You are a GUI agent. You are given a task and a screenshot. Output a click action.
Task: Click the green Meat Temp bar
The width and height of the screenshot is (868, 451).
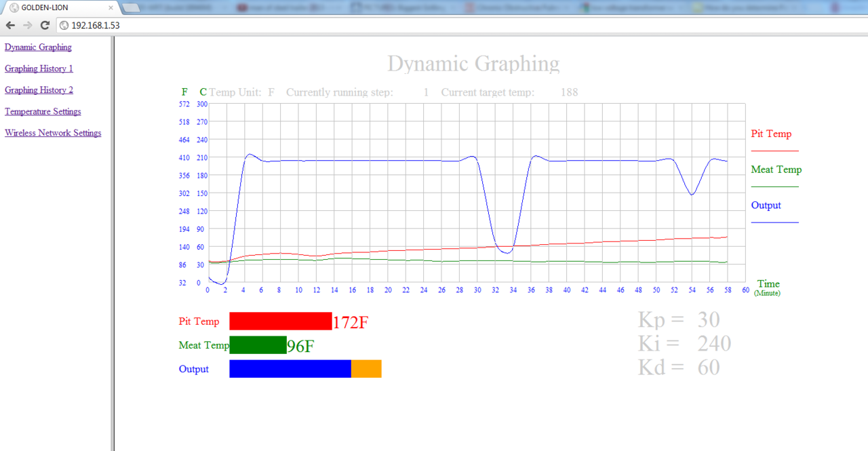tap(258, 345)
